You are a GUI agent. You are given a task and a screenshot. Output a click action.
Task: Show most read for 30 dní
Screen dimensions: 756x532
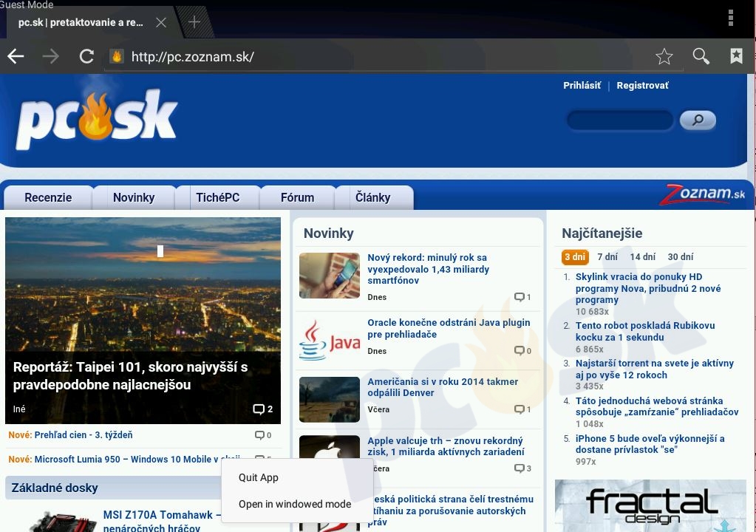[x=681, y=257]
